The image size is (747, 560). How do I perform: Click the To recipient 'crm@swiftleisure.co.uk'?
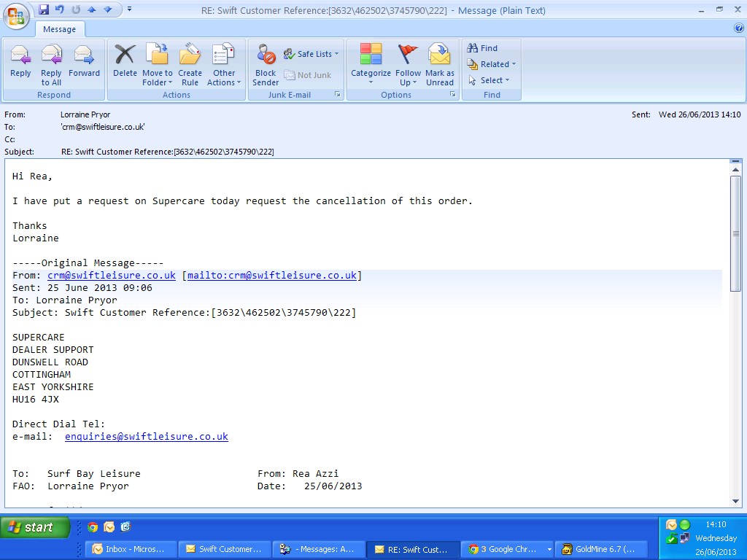[x=102, y=127]
